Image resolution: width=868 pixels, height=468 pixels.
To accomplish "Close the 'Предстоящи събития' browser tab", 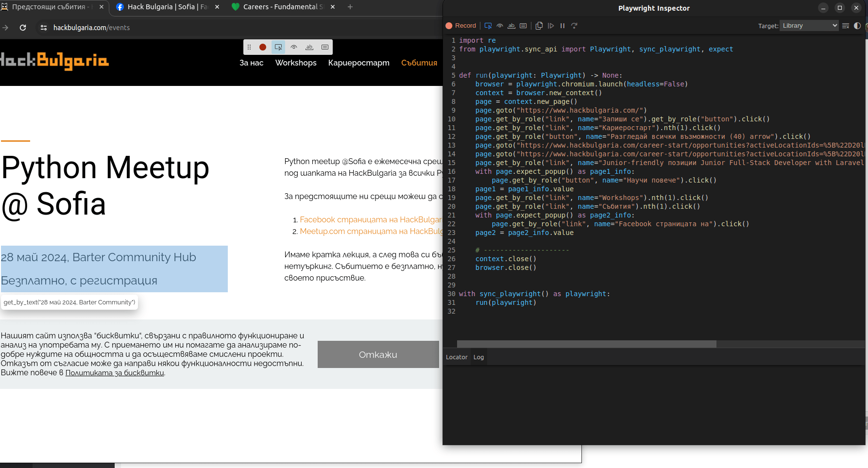I will [102, 7].
